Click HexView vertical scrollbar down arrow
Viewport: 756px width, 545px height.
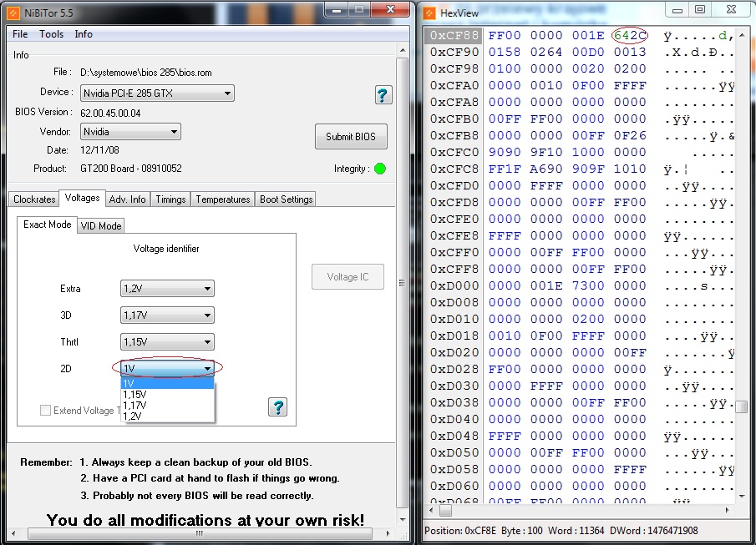(742, 495)
